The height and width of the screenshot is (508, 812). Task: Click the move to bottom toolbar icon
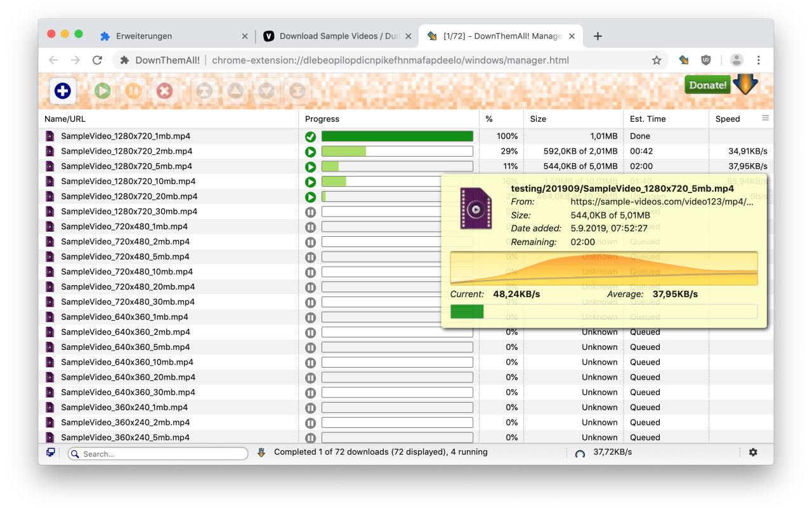point(298,91)
